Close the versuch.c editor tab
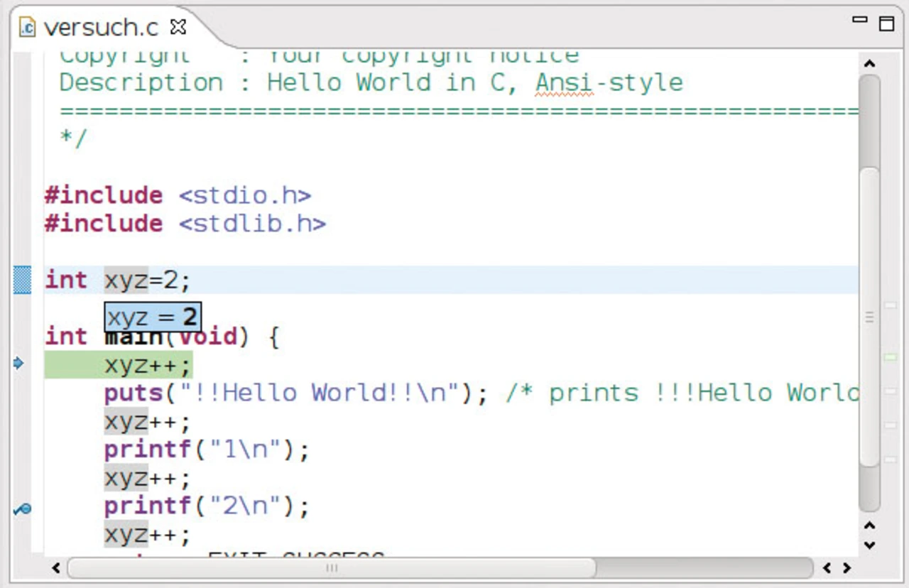Image resolution: width=909 pixels, height=588 pixels. pos(178,28)
